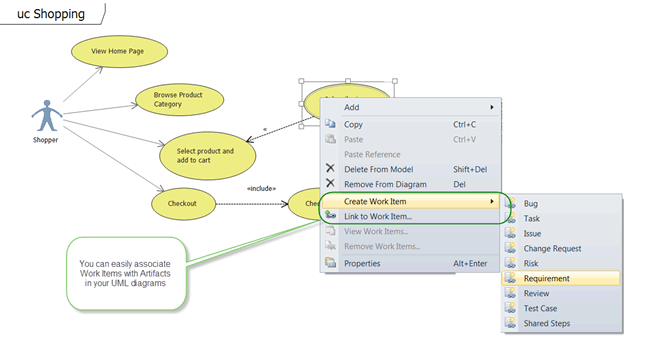
Task: Click the «include» relationship label
Action: [261, 188]
